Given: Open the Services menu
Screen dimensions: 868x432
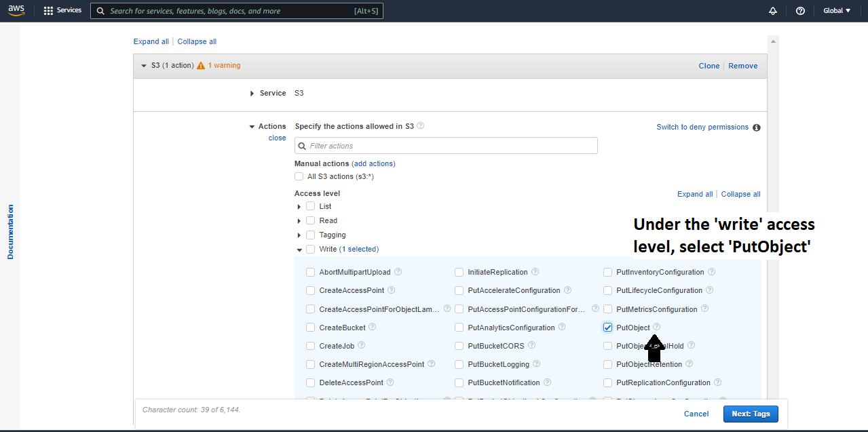Looking at the screenshot, I should click(x=62, y=11).
